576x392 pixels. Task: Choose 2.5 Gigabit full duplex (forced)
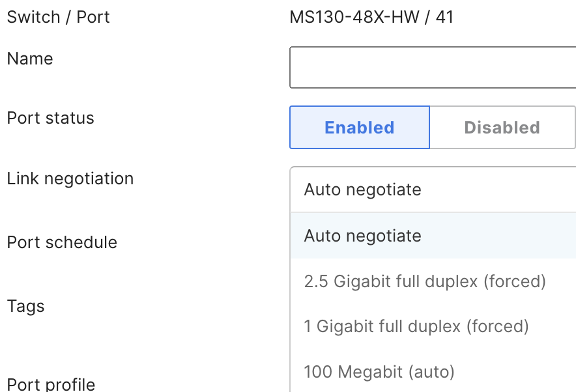(x=424, y=281)
